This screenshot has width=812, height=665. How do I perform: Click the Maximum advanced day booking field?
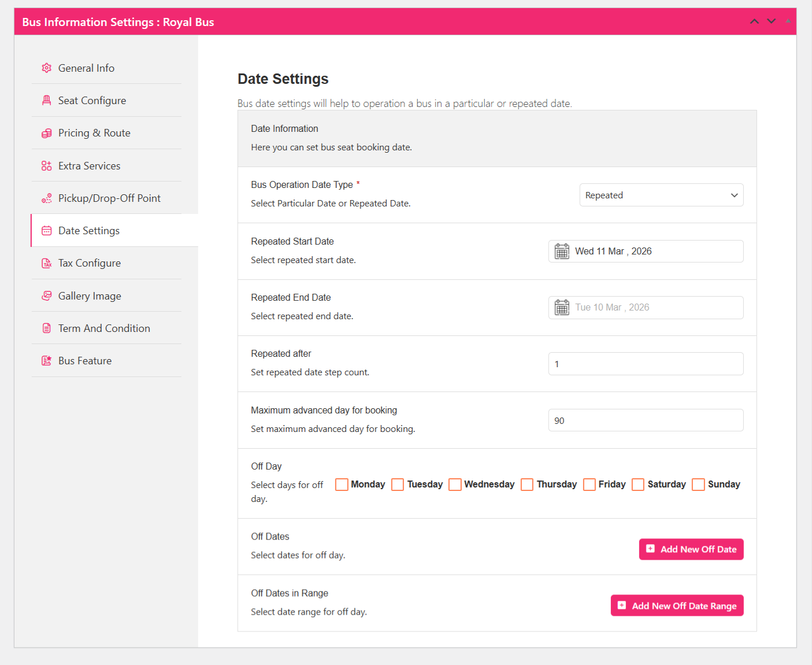(646, 420)
